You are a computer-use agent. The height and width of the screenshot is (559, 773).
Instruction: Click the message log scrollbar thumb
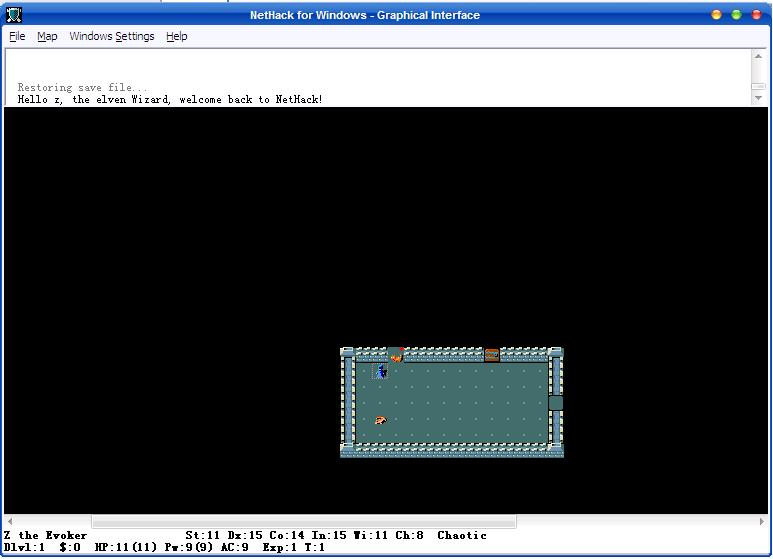[758, 86]
